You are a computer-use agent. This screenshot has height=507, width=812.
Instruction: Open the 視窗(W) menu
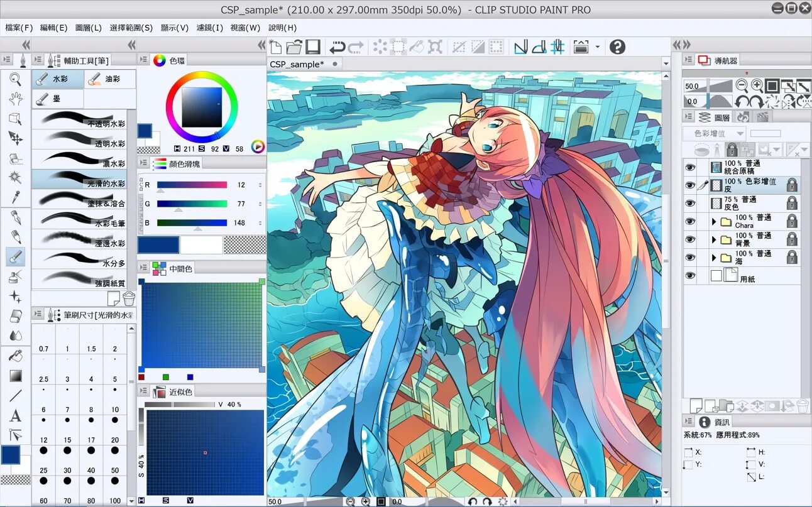(x=245, y=28)
